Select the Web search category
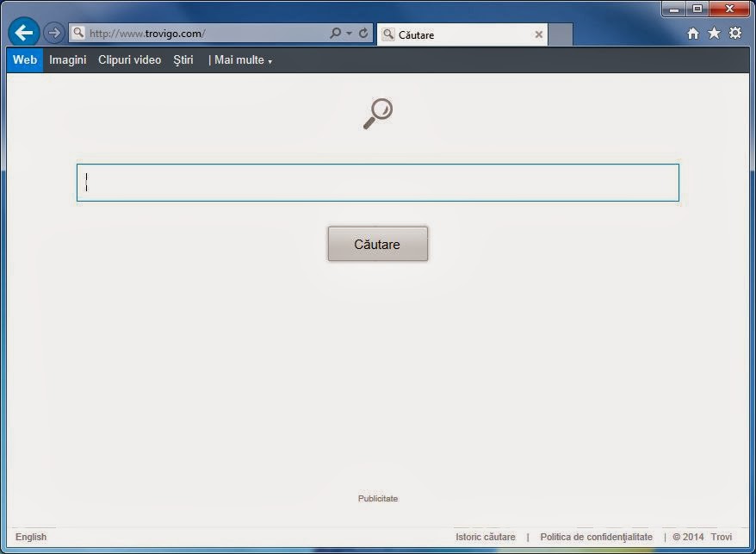This screenshot has width=756, height=554. tap(25, 59)
